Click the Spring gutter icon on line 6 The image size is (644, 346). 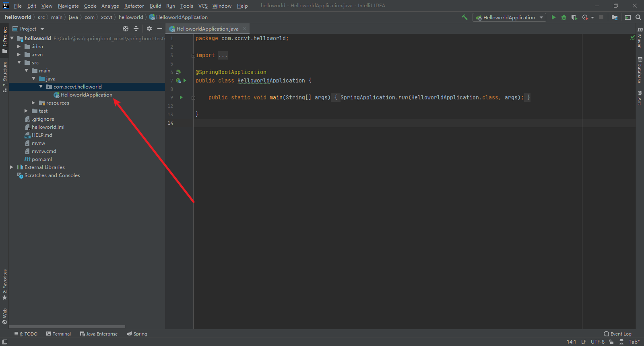tap(178, 72)
